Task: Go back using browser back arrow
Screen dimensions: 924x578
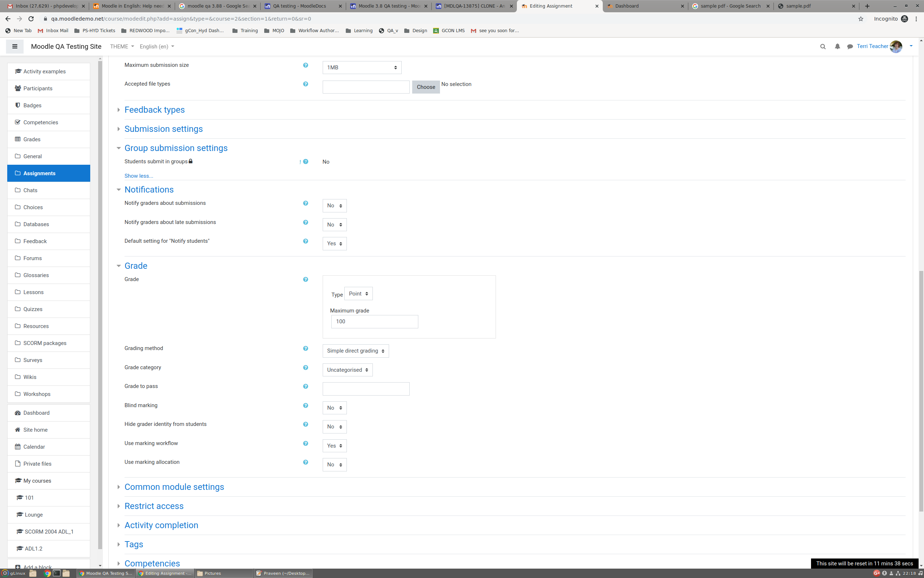Action: point(8,19)
